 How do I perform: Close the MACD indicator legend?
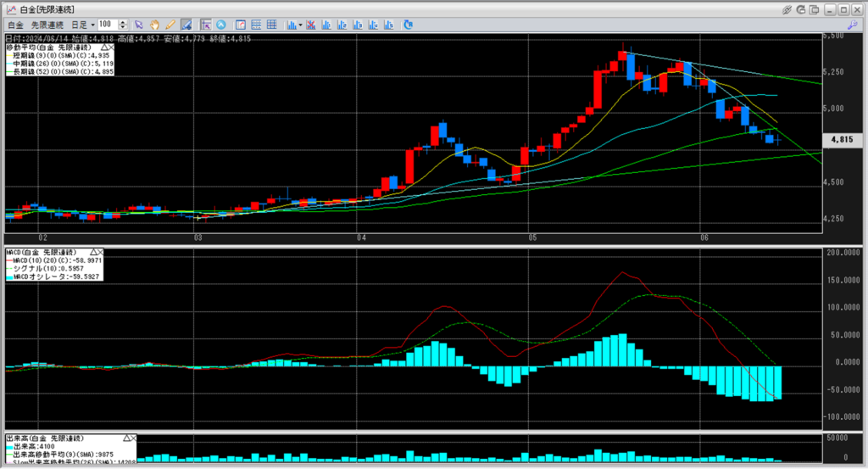click(99, 253)
